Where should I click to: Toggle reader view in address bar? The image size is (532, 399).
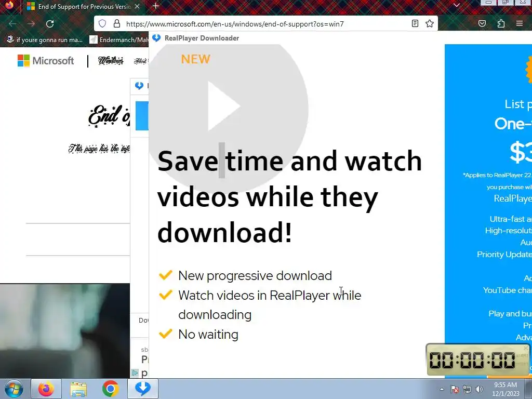415,23
